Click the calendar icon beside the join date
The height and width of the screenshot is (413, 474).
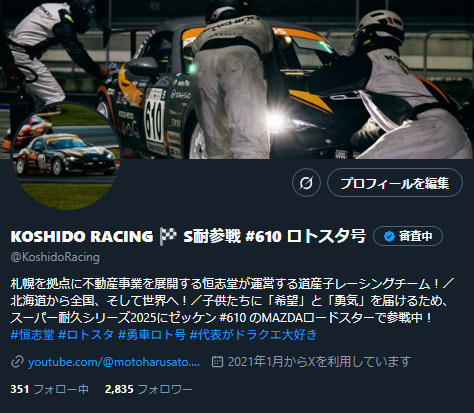217,362
